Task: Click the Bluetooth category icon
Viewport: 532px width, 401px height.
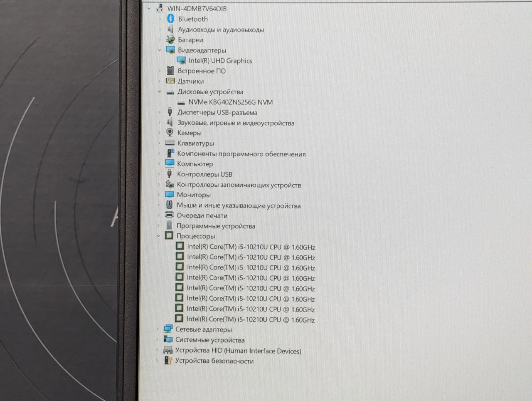Action: point(170,19)
